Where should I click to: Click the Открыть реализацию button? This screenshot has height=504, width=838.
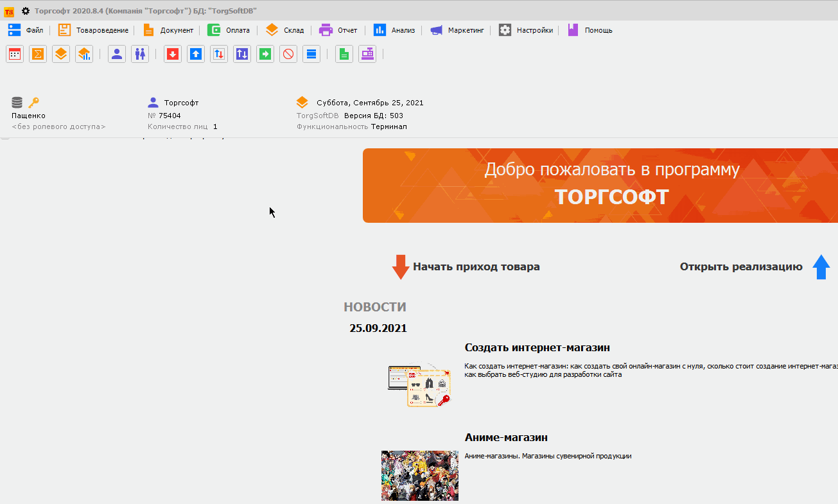click(x=742, y=266)
